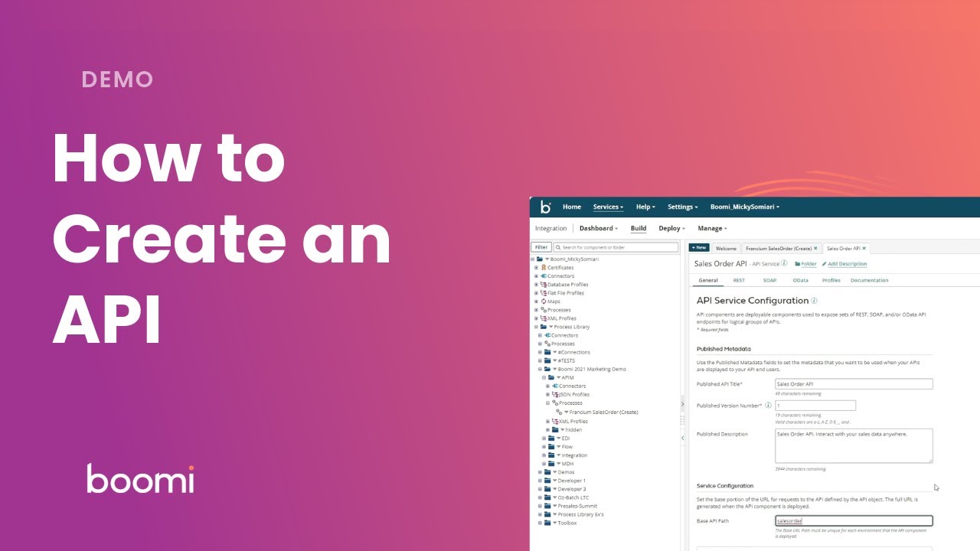980x551 pixels.
Task: Click the magnifier icon in the component search
Action: click(x=559, y=247)
